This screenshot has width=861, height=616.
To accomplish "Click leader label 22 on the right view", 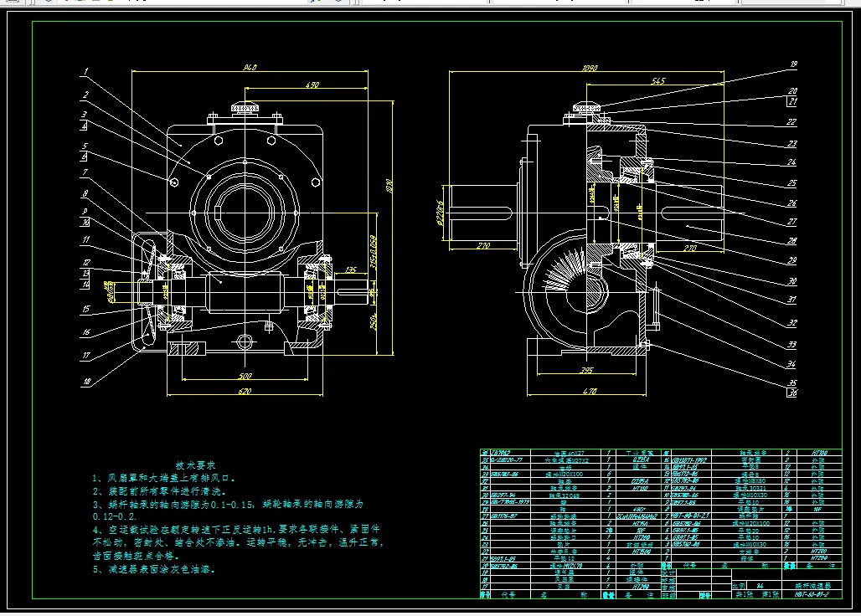I will click(791, 121).
